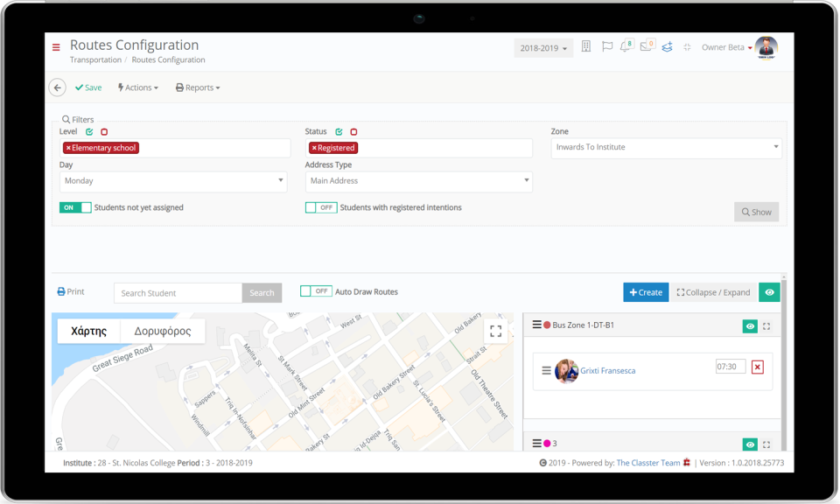Turn on Auto Draw Routes

315,290
